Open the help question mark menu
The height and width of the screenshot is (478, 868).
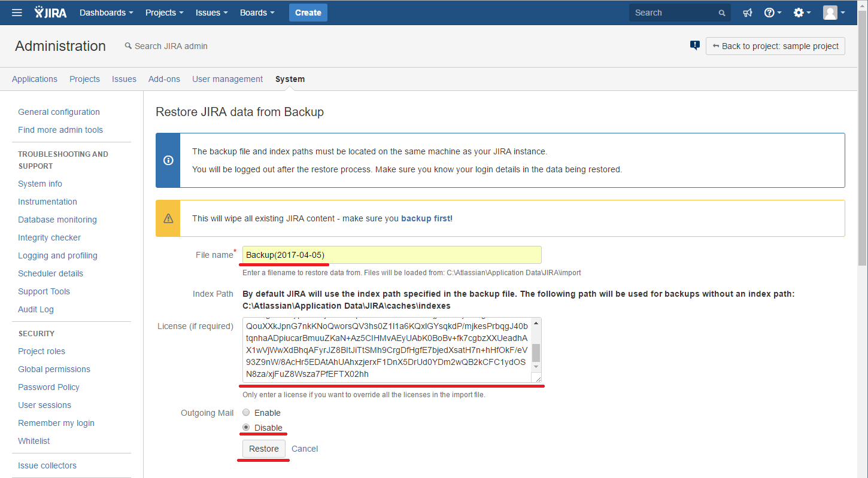click(773, 13)
